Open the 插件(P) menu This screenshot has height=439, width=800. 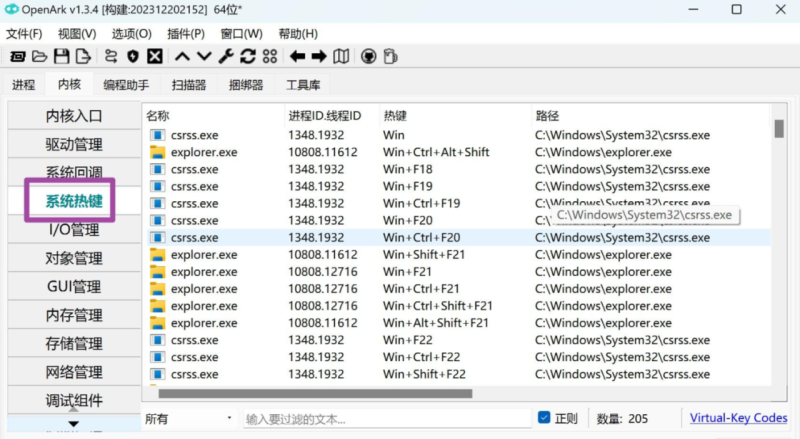pyautogui.click(x=185, y=33)
